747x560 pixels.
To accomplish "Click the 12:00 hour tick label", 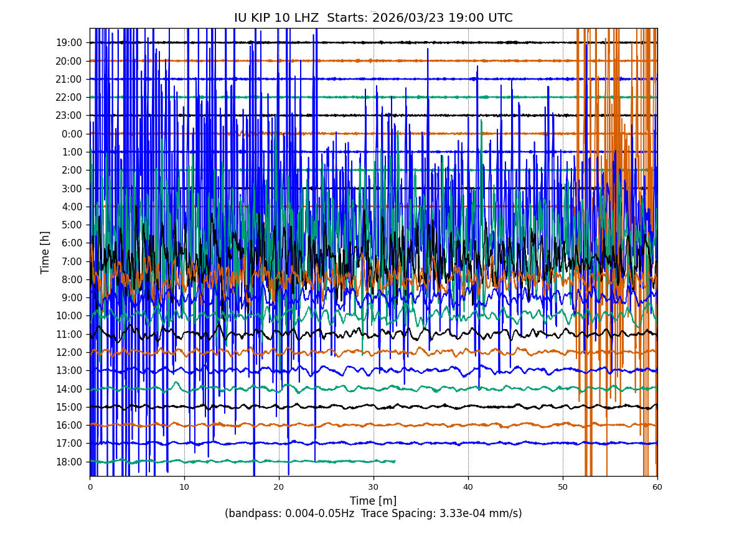I will pyautogui.click(x=69, y=352).
